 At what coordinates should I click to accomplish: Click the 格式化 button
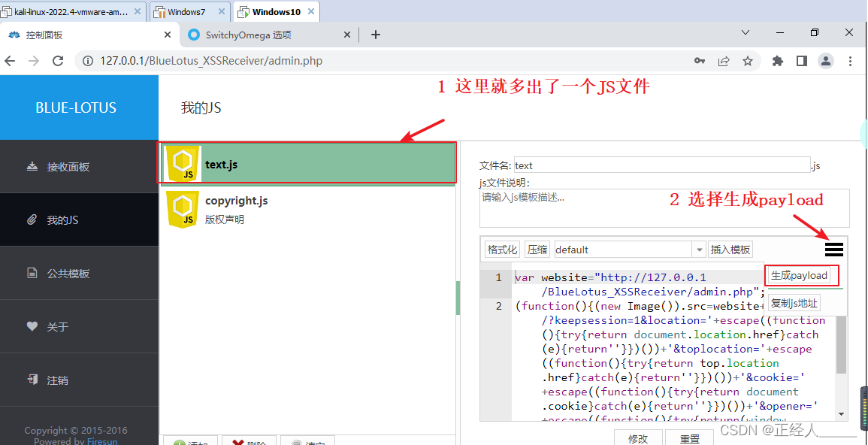(502, 250)
